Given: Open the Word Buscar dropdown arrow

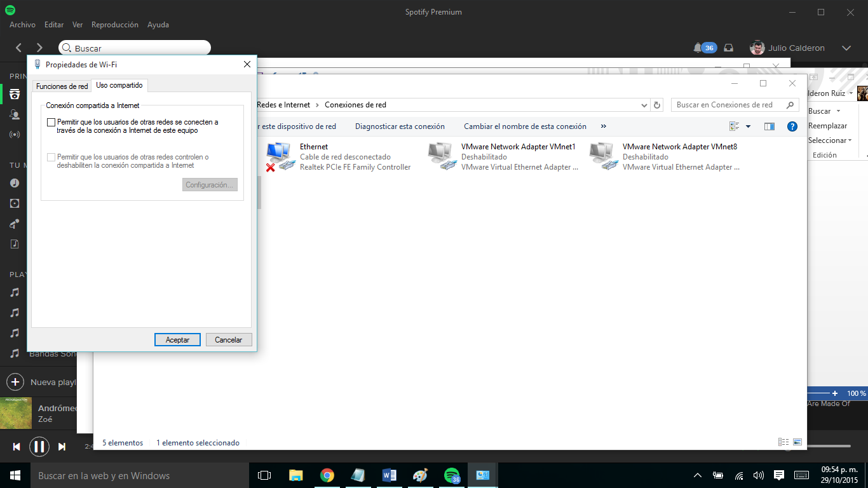Looking at the screenshot, I should click(839, 111).
